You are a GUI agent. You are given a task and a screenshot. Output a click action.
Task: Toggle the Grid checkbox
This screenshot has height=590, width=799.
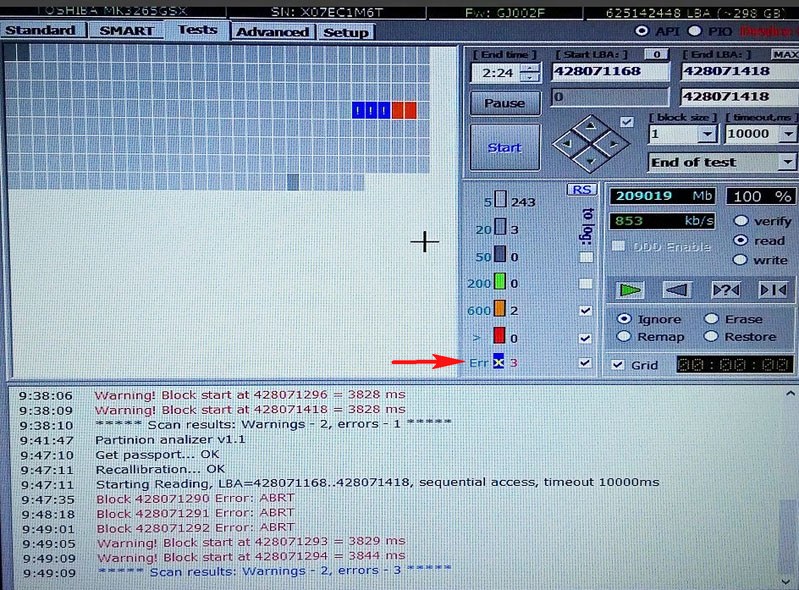click(x=619, y=365)
